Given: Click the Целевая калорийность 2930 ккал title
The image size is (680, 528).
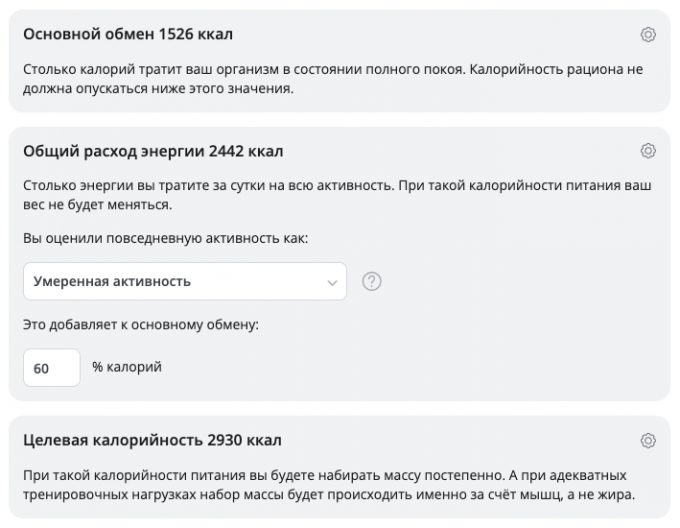Looking at the screenshot, I should click(151, 440).
